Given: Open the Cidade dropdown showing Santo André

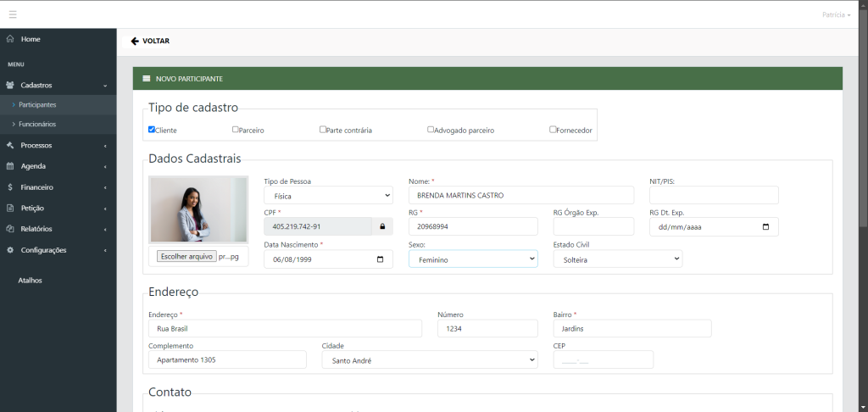Looking at the screenshot, I should [x=429, y=360].
